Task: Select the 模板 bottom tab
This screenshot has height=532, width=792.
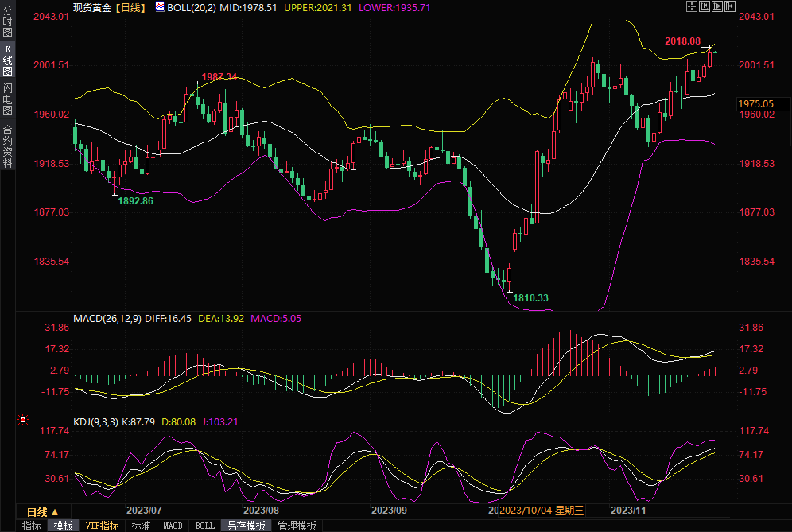Action: coord(64,526)
